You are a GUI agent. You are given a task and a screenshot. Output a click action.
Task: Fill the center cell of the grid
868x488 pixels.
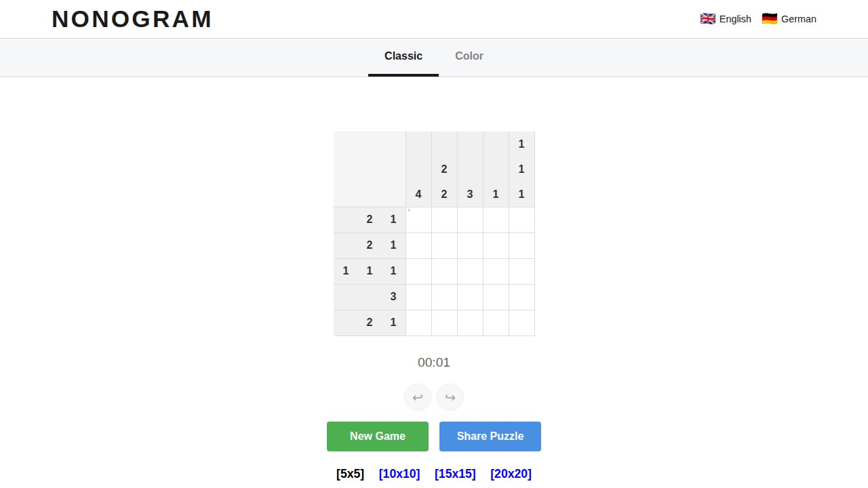coord(470,272)
